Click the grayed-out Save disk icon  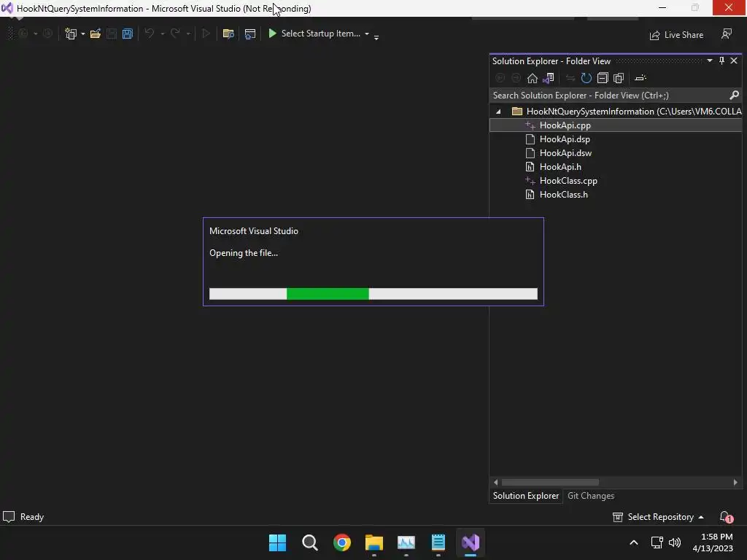tap(112, 34)
